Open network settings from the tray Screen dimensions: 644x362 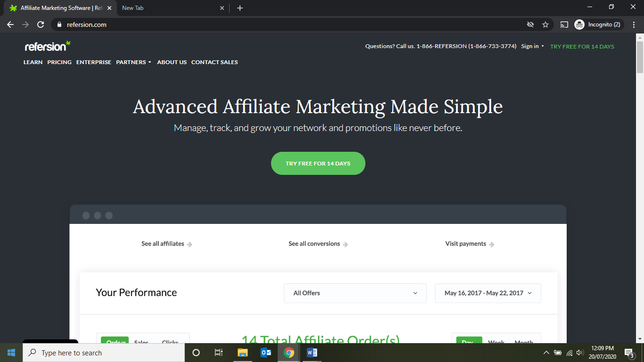pos(570,353)
